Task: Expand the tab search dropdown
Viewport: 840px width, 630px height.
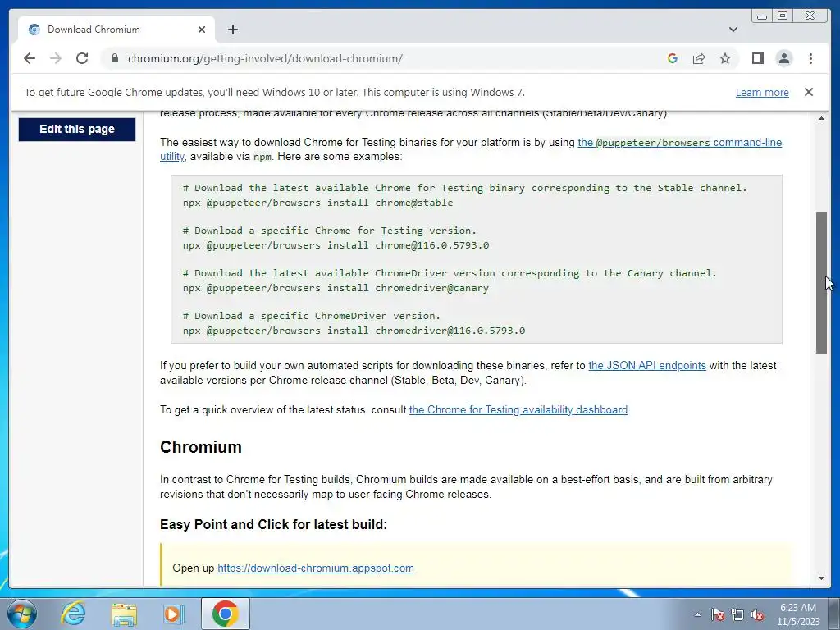Action: [733, 30]
